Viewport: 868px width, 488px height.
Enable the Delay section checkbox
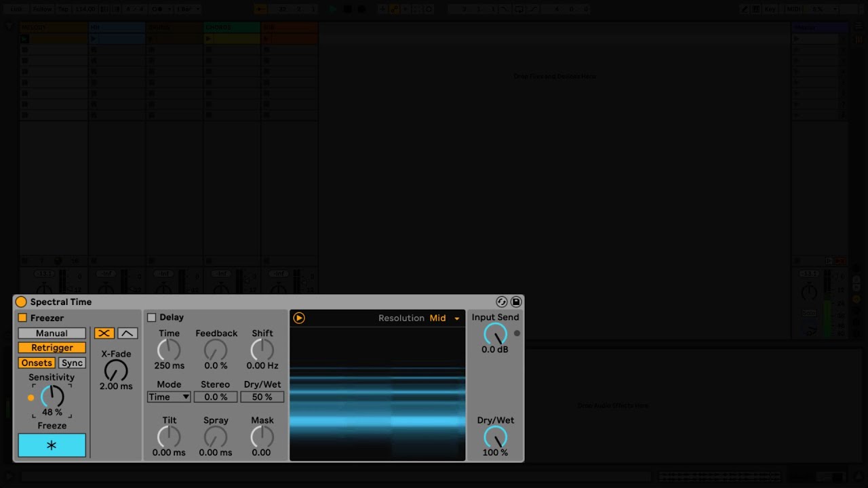tap(152, 317)
